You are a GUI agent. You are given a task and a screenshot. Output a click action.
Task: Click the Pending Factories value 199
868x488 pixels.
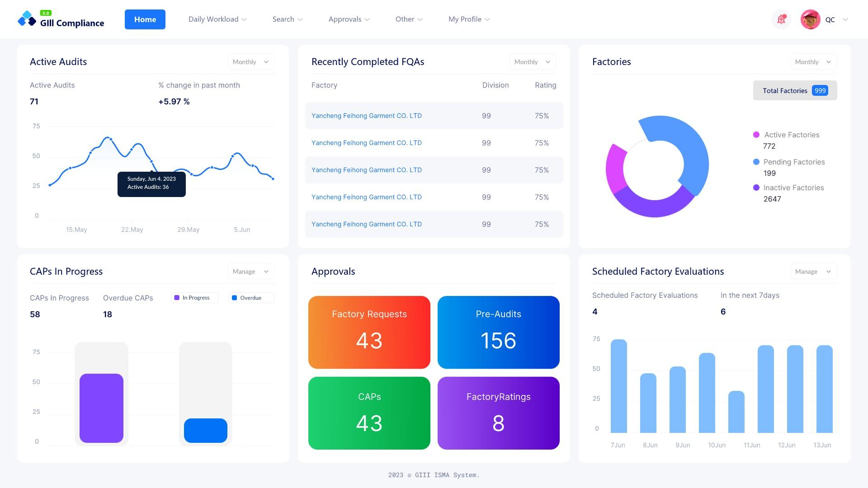coord(769,173)
